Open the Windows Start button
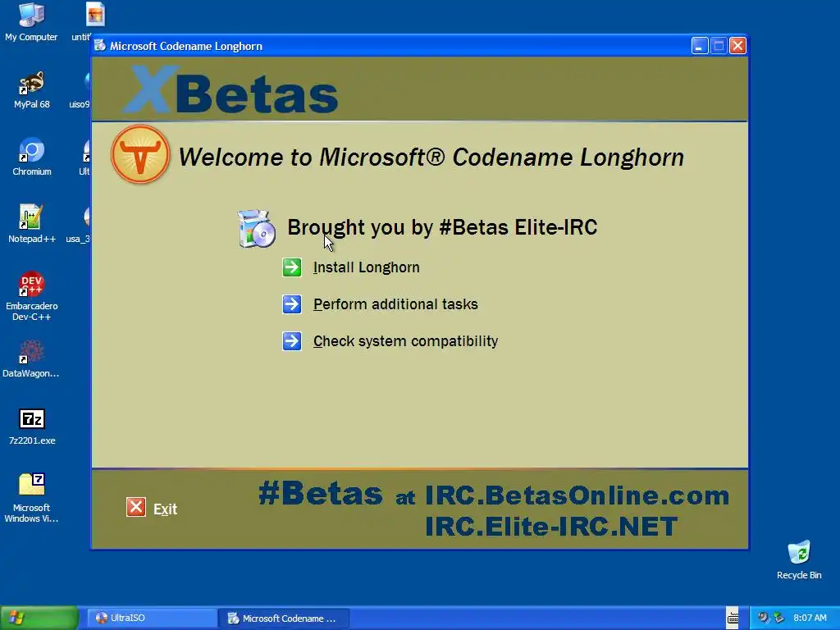This screenshot has height=630, width=840. [39, 618]
